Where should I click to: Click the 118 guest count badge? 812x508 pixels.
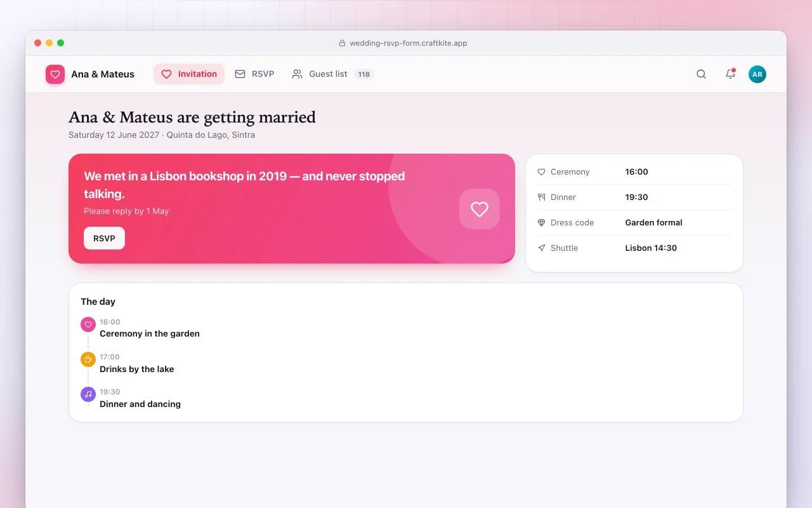[x=363, y=74]
